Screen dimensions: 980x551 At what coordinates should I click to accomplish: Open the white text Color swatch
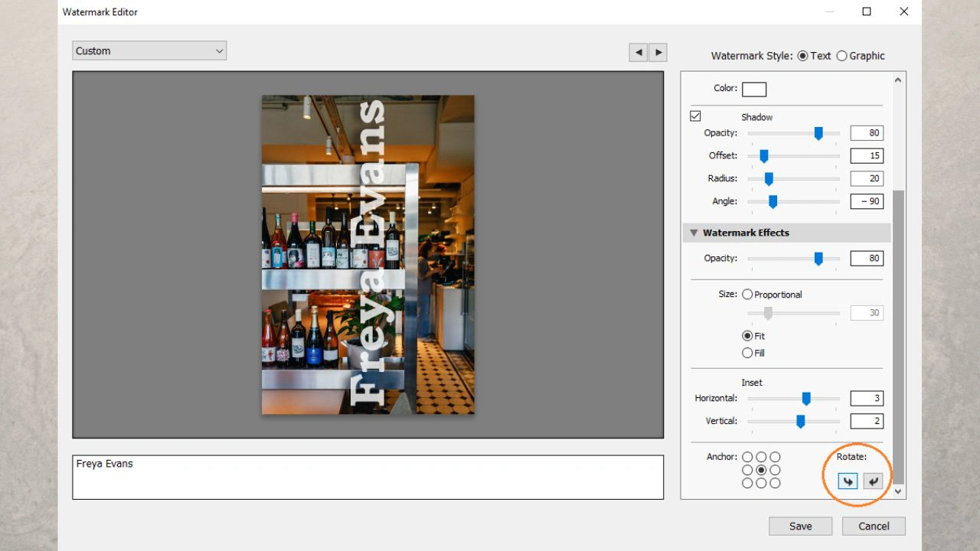[x=754, y=89]
